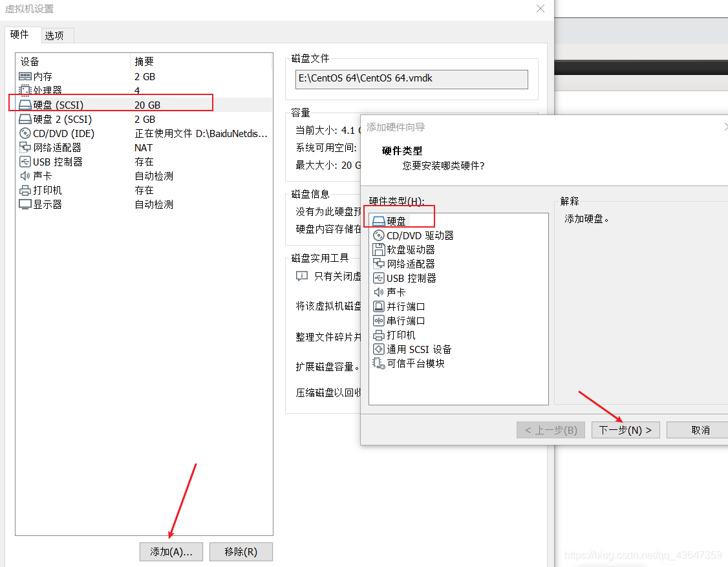
Task: Click the '正在使用文件 D:\BaiduNetdis...' summary
Action: click(x=201, y=134)
